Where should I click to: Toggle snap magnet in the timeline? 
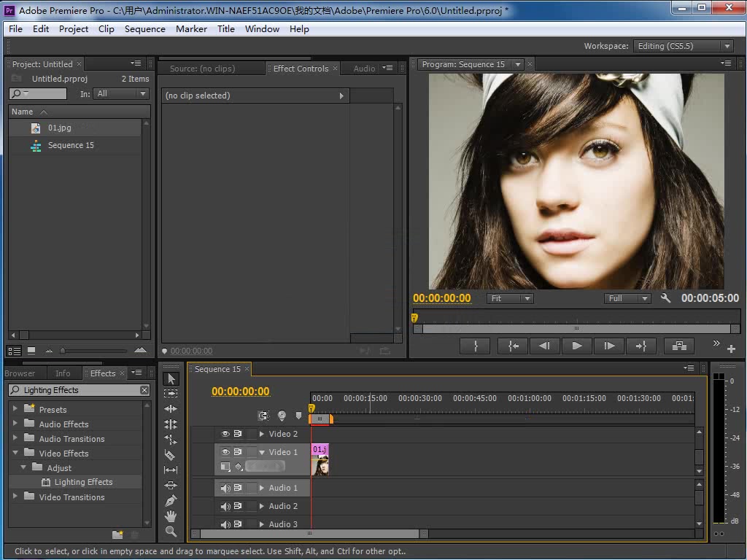pos(264,415)
